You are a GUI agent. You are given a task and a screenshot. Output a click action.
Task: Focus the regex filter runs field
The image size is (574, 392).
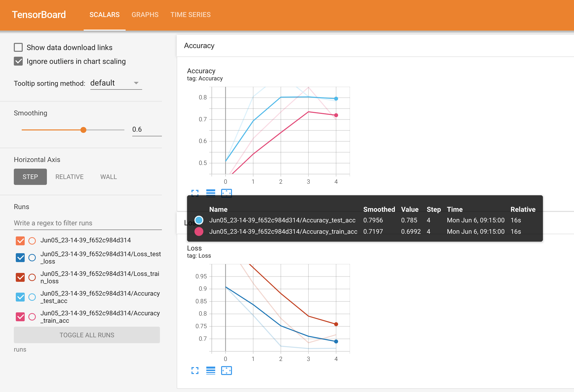[x=88, y=223]
